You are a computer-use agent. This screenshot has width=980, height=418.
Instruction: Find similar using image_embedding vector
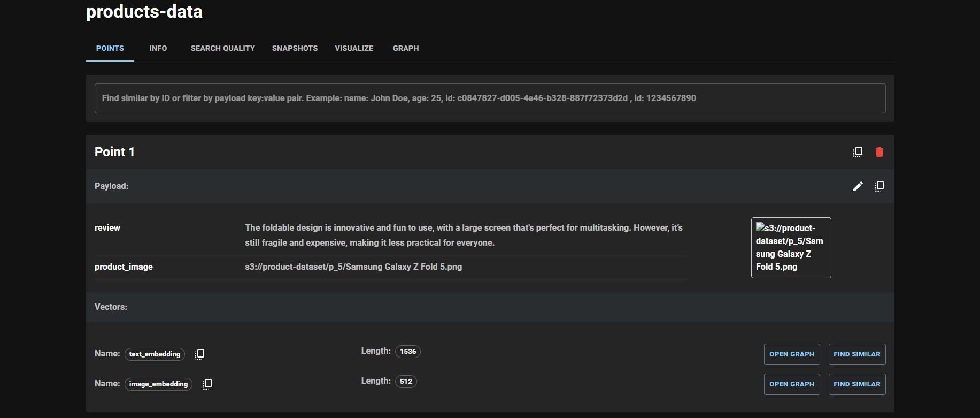[x=857, y=384]
